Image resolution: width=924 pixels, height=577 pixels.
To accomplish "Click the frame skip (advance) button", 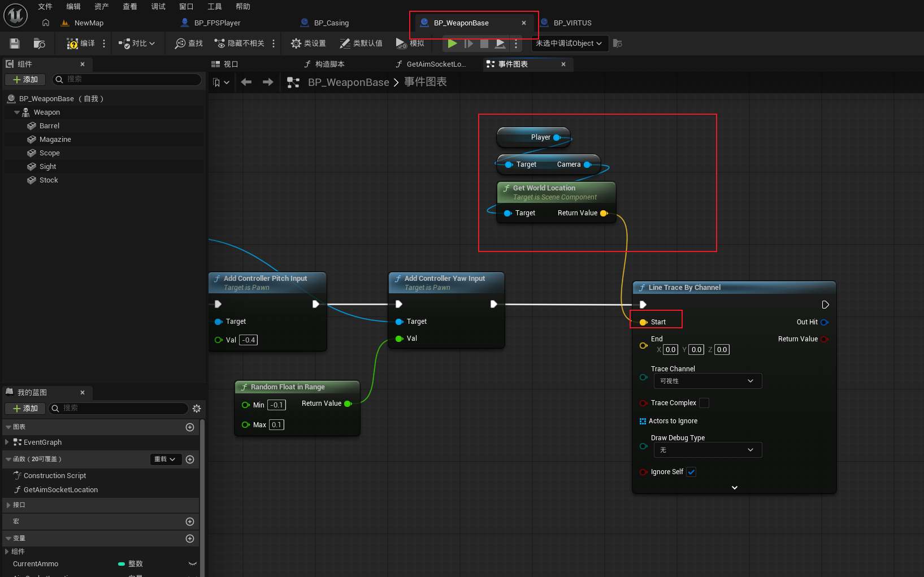I will coord(468,44).
